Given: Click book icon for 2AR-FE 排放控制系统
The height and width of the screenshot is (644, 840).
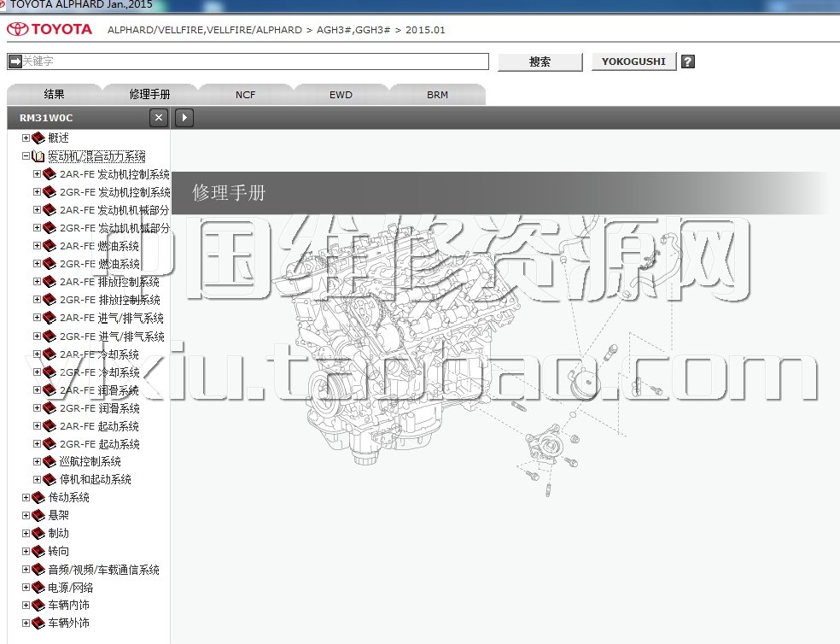Looking at the screenshot, I should tap(50, 282).
